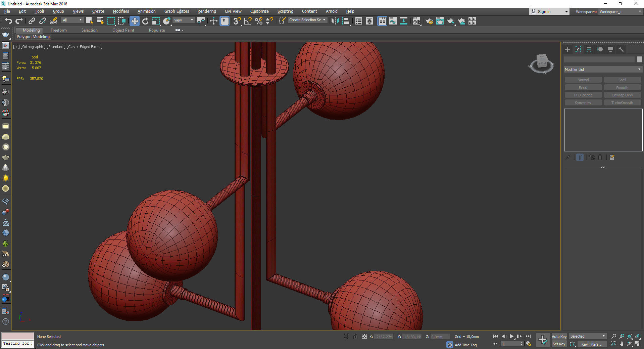
Task: Select the Unlink Selection tool
Action: click(x=43, y=21)
